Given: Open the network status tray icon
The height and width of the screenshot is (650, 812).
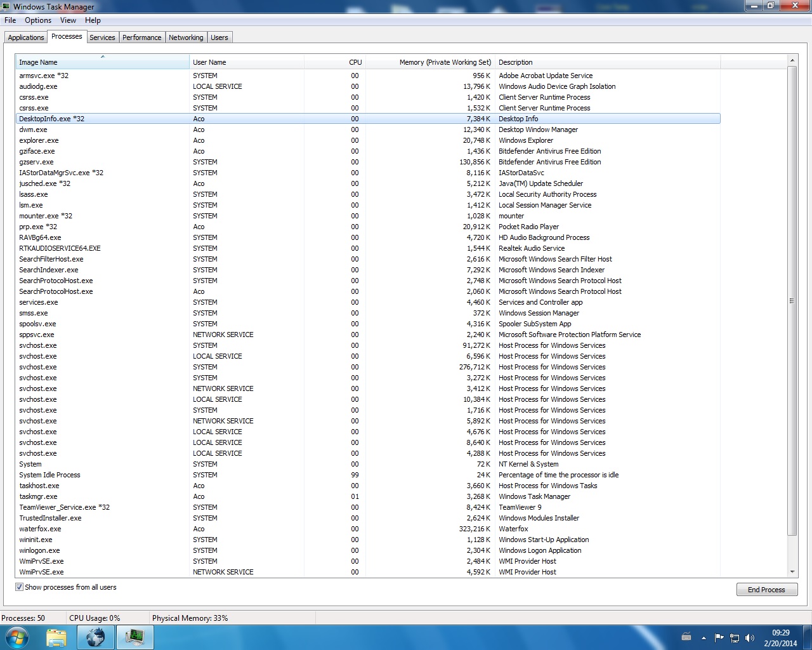Looking at the screenshot, I should pos(735,637).
